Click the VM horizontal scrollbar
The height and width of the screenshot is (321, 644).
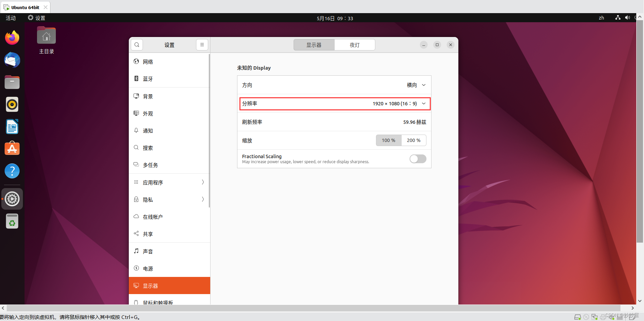click(313, 308)
